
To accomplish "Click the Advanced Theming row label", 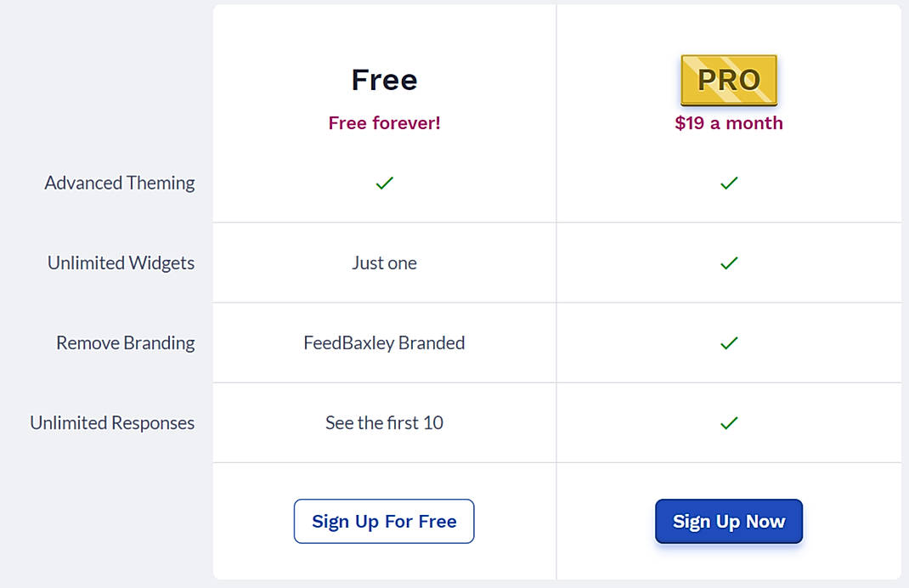I will [120, 183].
